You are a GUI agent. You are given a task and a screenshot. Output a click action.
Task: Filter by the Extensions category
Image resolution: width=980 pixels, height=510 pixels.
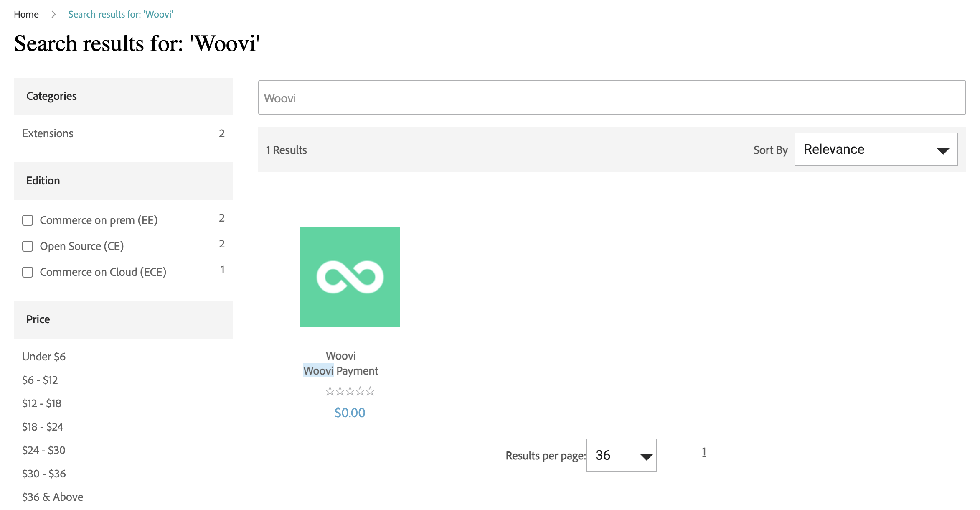(48, 133)
